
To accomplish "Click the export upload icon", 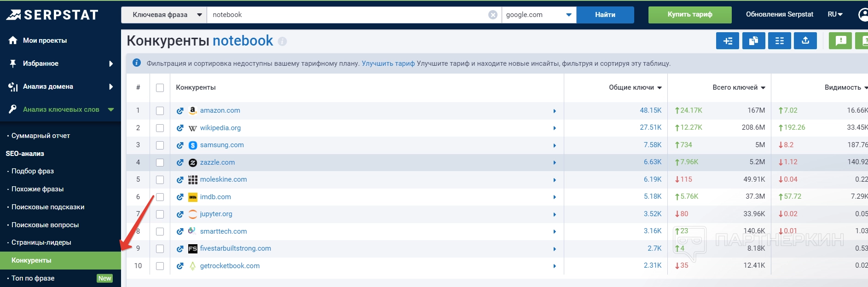I will 805,41.
